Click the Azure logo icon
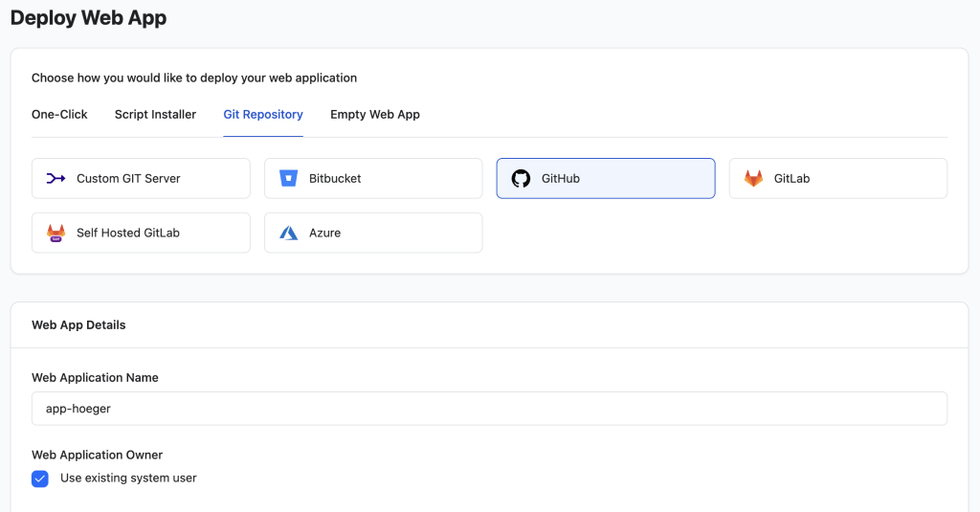 pyautogui.click(x=288, y=233)
